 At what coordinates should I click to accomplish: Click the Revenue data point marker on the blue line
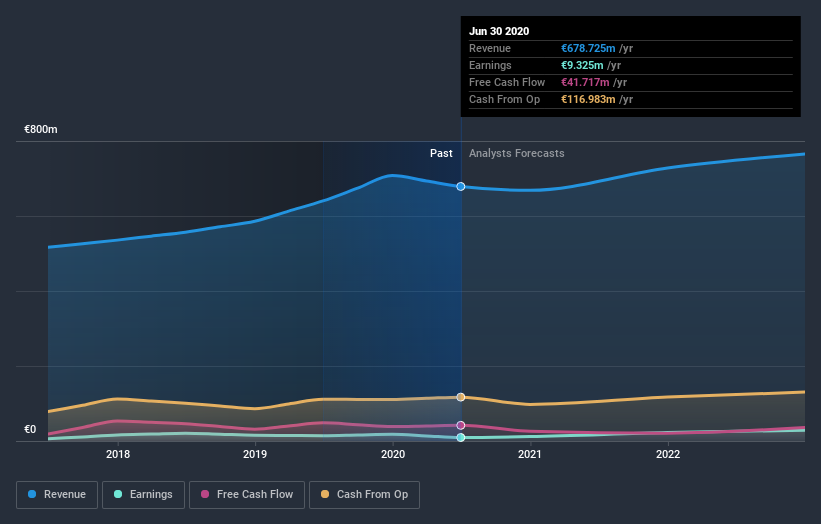pos(461,186)
